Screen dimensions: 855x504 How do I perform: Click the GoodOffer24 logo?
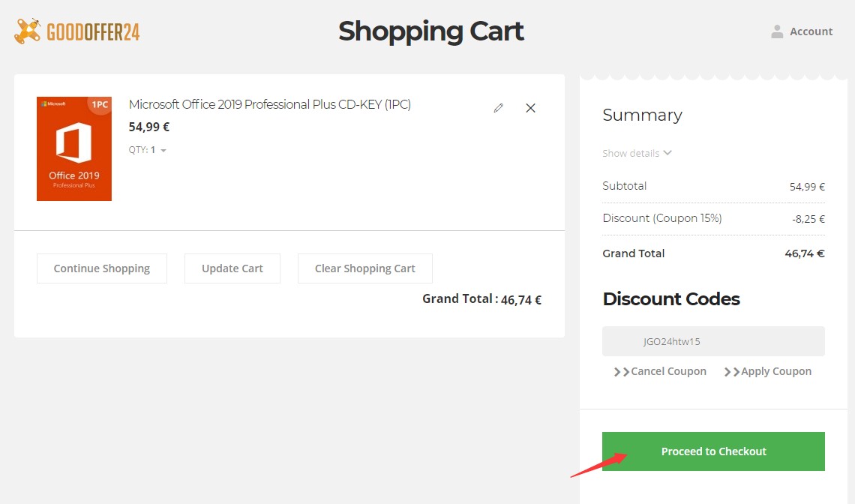pyautogui.click(x=77, y=31)
